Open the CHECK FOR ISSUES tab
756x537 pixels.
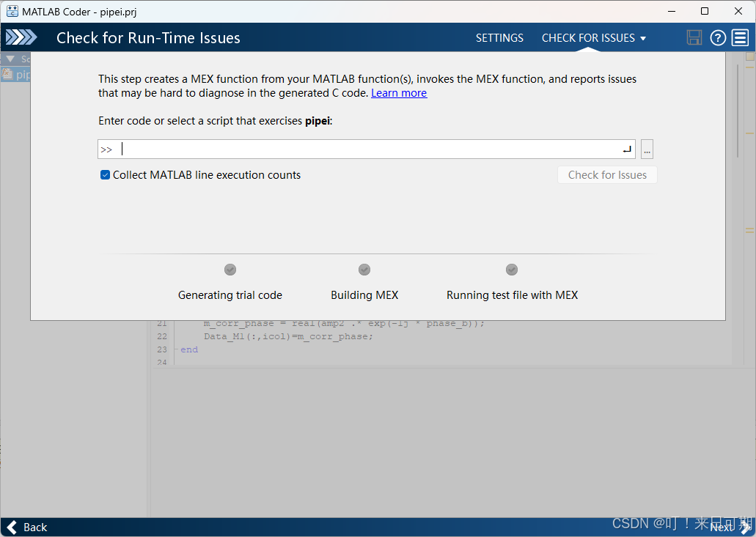click(x=588, y=38)
